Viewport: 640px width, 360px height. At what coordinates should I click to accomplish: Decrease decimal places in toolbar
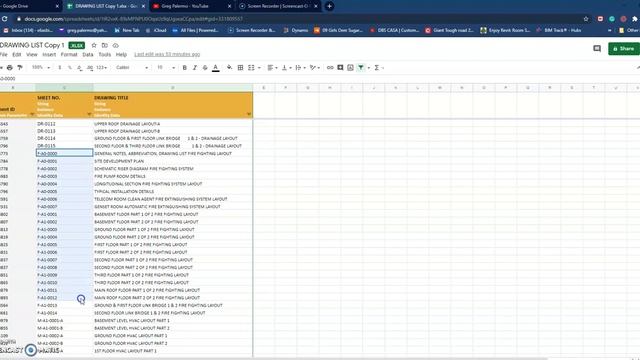[x=80, y=67]
